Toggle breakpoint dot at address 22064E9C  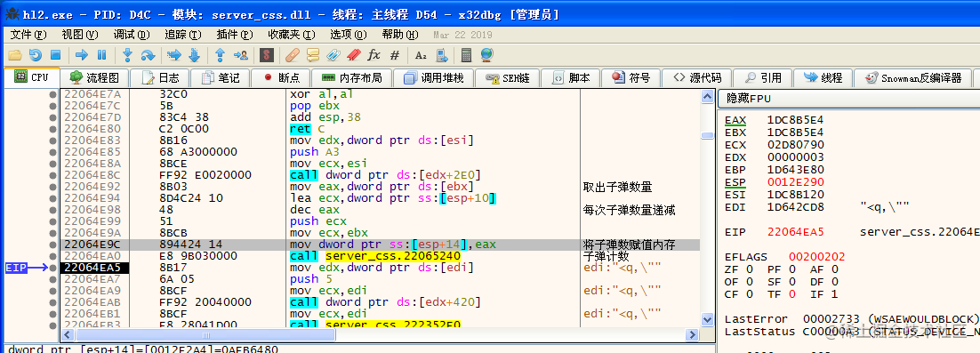click(53, 245)
